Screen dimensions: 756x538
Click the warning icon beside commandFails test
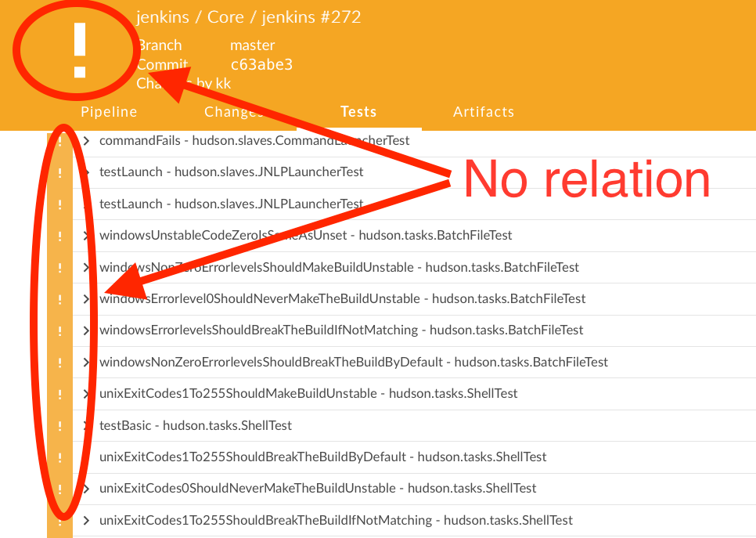pyautogui.click(x=59, y=141)
